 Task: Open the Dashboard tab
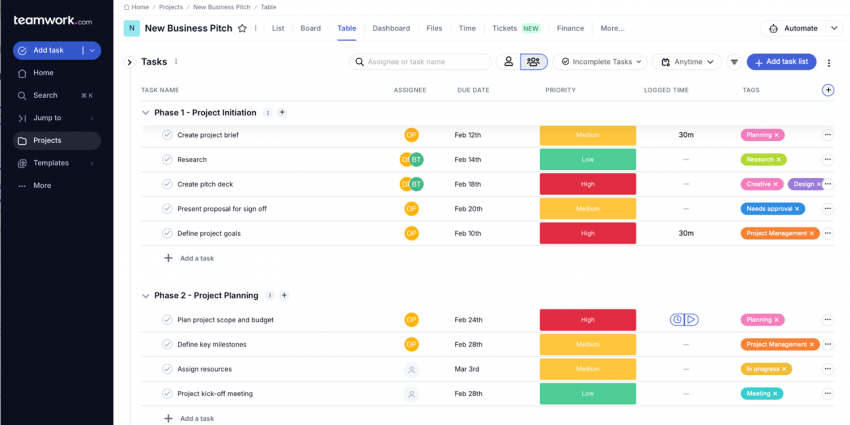391,28
